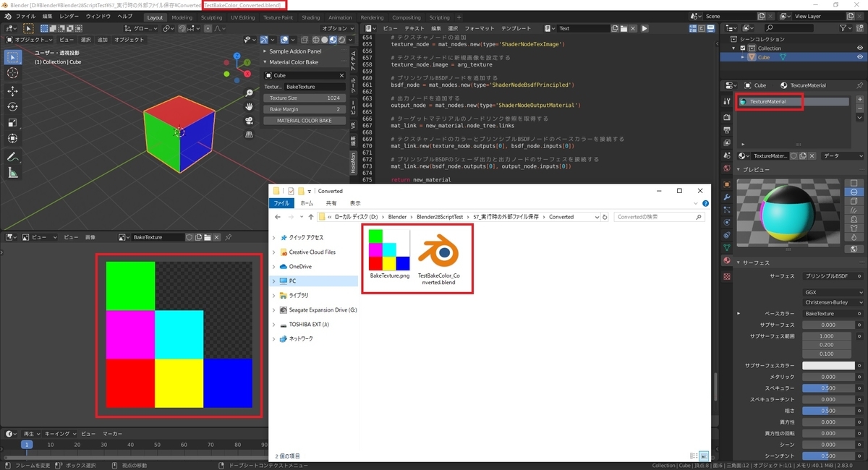
Task: Open the Object Data properties tab icon
Action: point(727,248)
